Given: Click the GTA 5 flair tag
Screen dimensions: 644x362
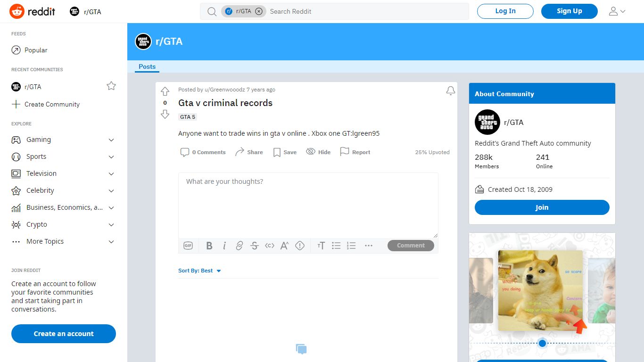Looking at the screenshot, I should 187,117.
